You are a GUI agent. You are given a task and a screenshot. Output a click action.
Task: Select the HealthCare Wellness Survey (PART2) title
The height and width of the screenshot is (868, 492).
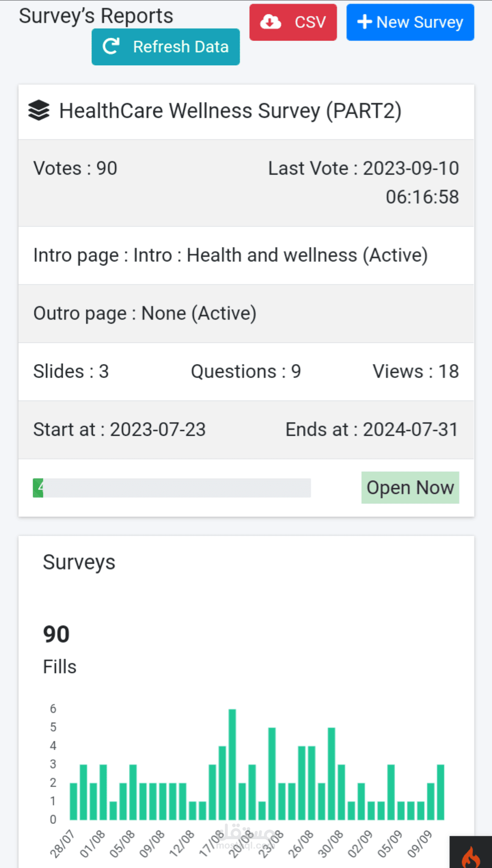[x=230, y=111]
